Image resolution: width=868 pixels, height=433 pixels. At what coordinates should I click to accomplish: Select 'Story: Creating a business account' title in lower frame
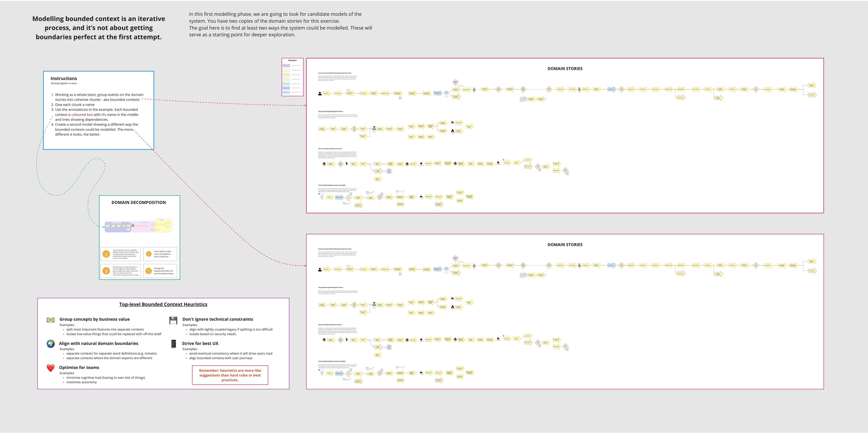coord(330,325)
